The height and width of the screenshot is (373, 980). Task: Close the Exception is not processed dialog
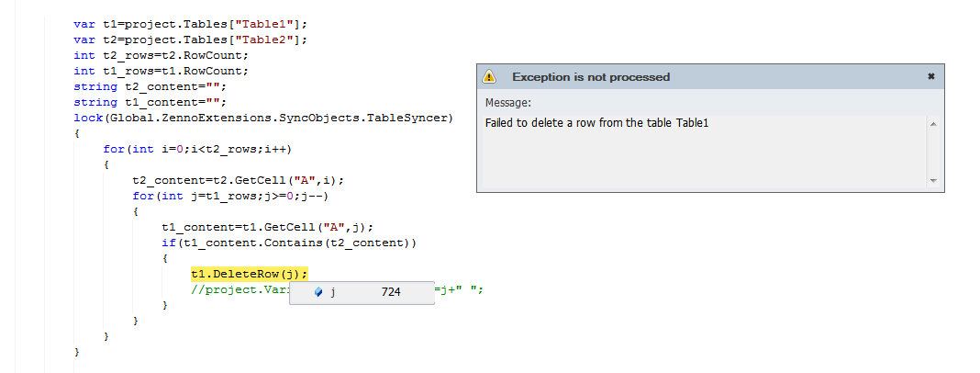pos(930,76)
